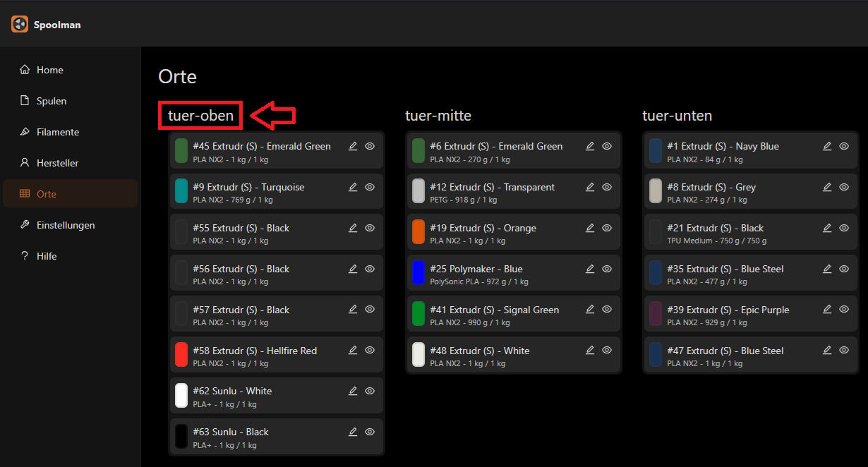The height and width of the screenshot is (467, 868).
Task: Click edit icon for #12 Transparent spool
Action: click(x=590, y=188)
